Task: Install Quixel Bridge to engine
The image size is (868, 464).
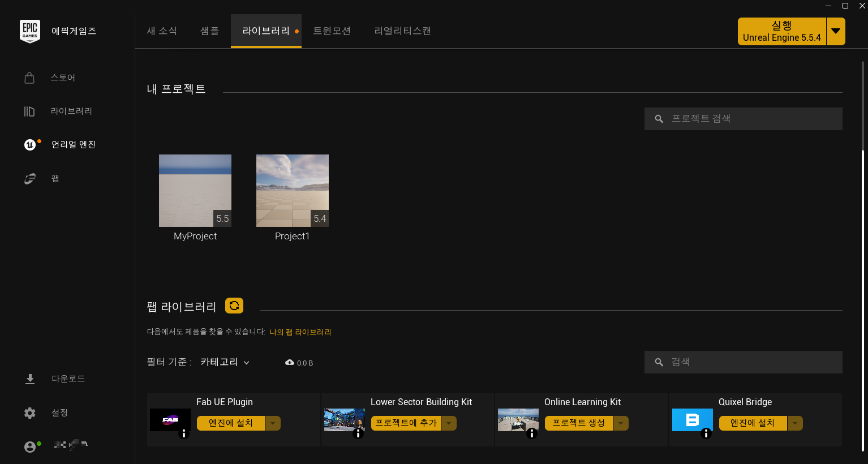Action: pos(753,423)
